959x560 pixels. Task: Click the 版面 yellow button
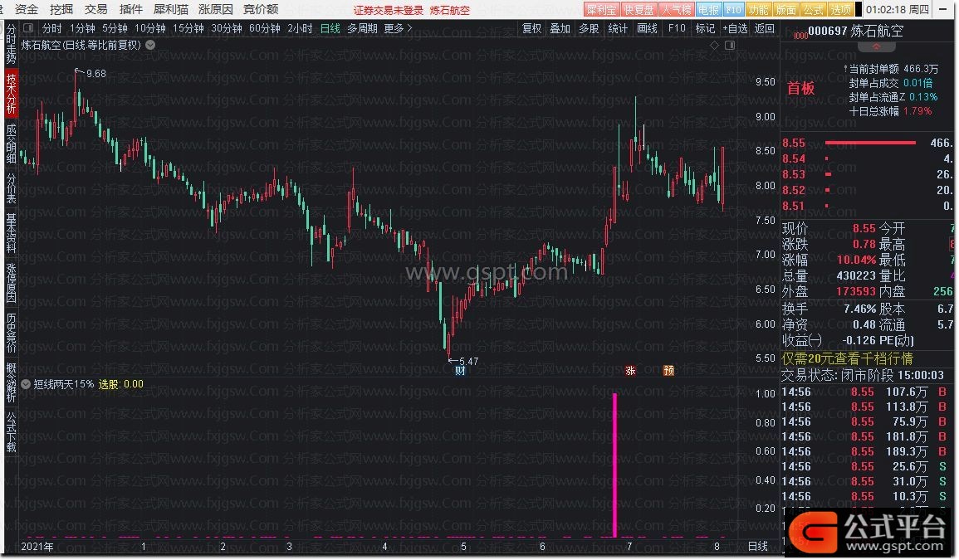[786, 10]
